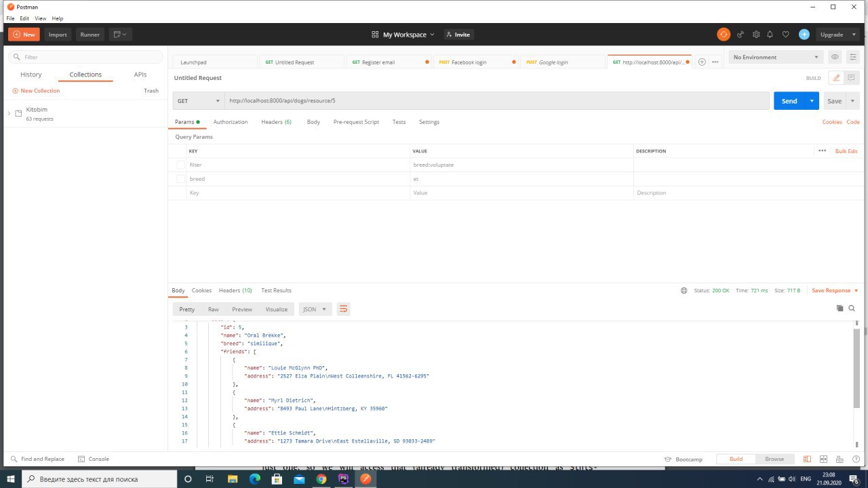The width and height of the screenshot is (868, 488).
Task: Click the wrap lines icon in response
Action: [x=343, y=309]
